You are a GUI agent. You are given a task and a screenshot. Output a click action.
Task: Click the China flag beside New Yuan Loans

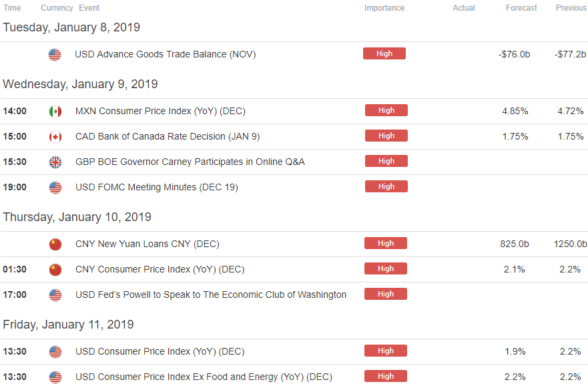point(55,244)
